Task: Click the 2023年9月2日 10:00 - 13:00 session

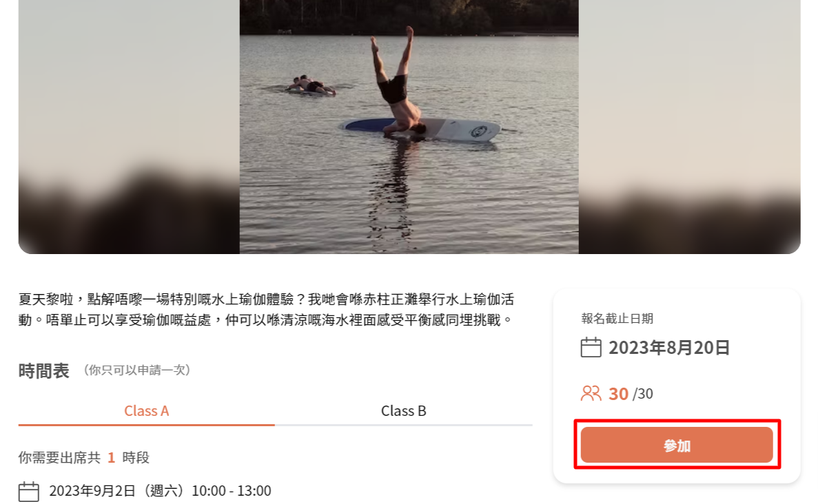Action: pyautogui.click(x=160, y=491)
